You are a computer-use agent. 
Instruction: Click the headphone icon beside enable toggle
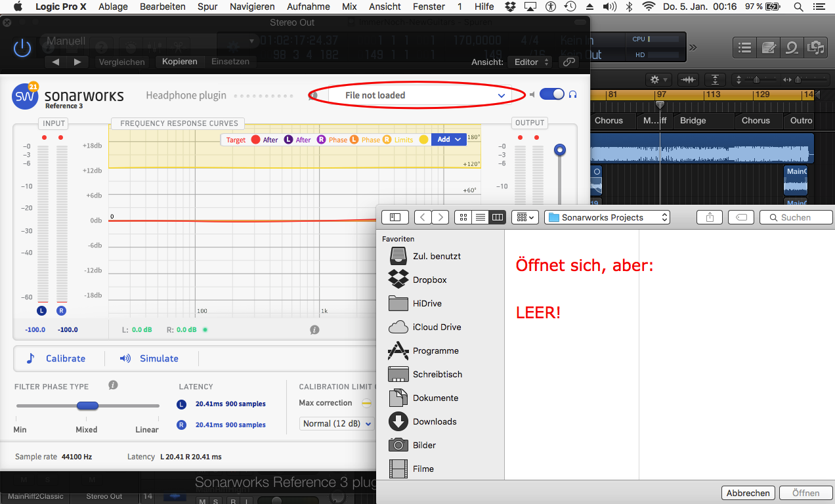(x=572, y=94)
